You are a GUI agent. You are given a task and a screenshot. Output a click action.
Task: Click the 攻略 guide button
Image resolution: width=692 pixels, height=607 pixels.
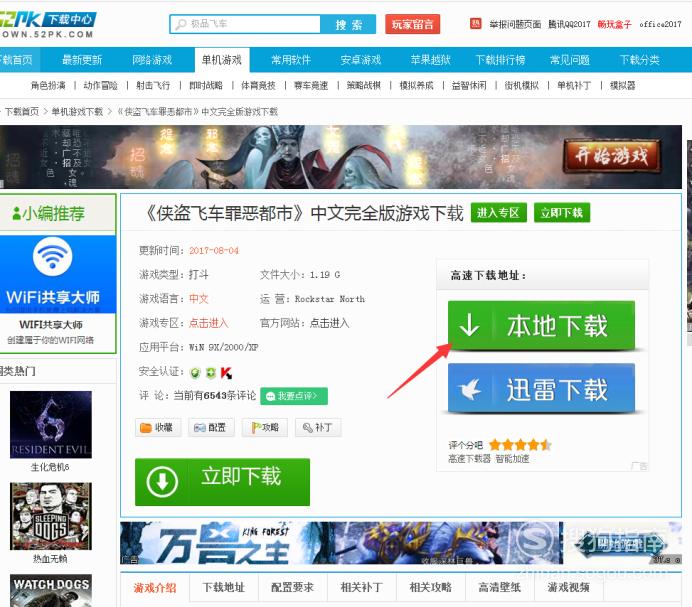click(x=264, y=427)
